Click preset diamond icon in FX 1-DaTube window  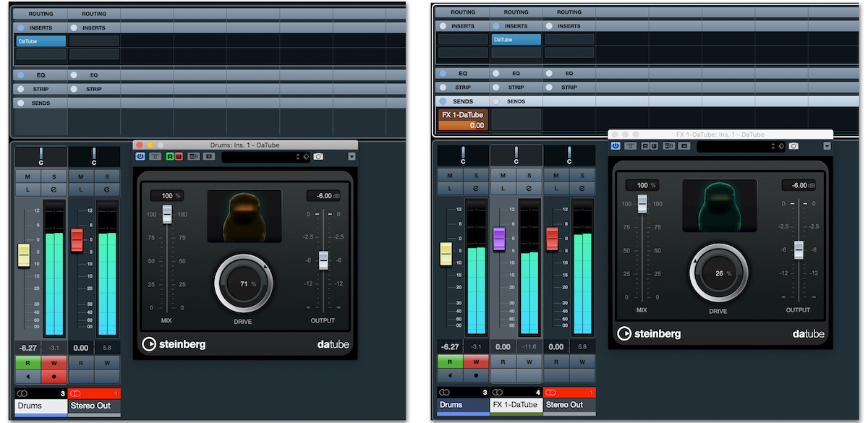(781, 145)
